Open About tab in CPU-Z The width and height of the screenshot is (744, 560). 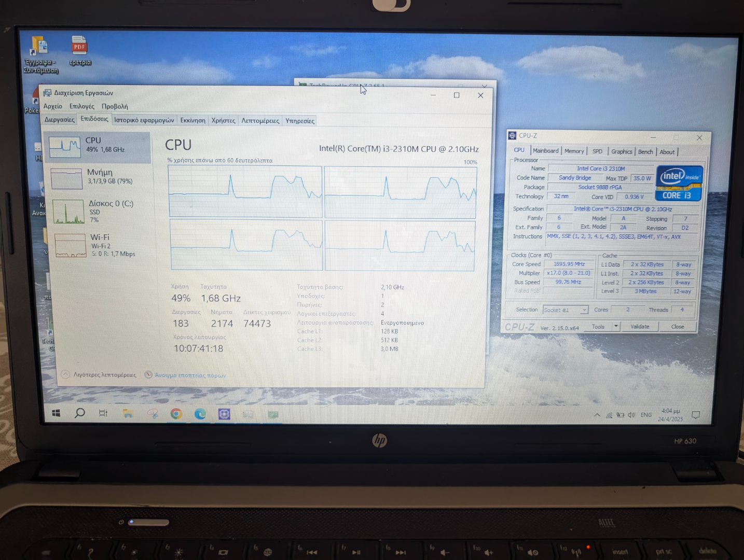667,152
